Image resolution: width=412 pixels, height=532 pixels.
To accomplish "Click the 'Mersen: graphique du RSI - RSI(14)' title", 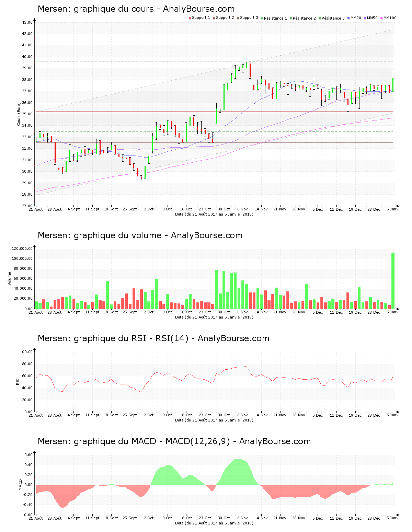I will [113, 338].
